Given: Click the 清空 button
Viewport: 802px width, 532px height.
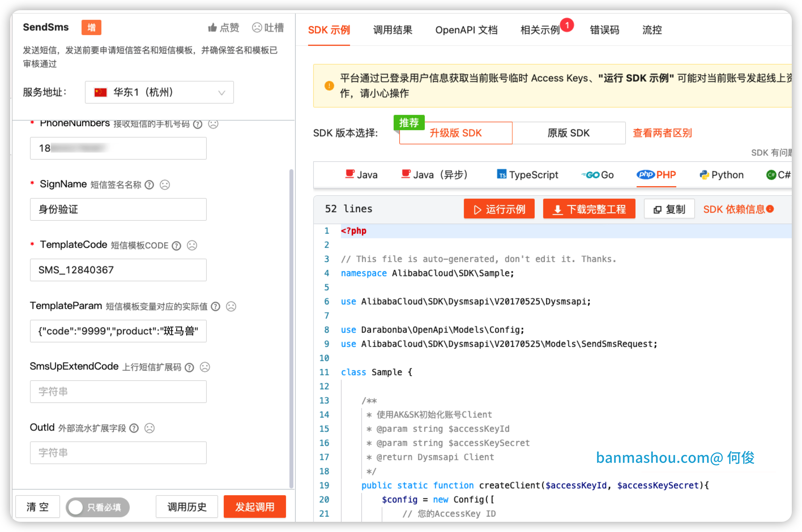Looking at the screenshot, I should coord(38,507).
